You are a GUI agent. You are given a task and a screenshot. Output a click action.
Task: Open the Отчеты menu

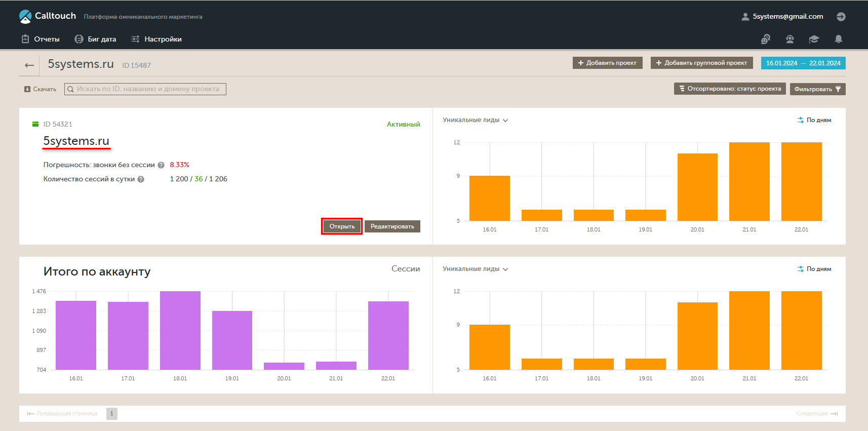point(41,39)
